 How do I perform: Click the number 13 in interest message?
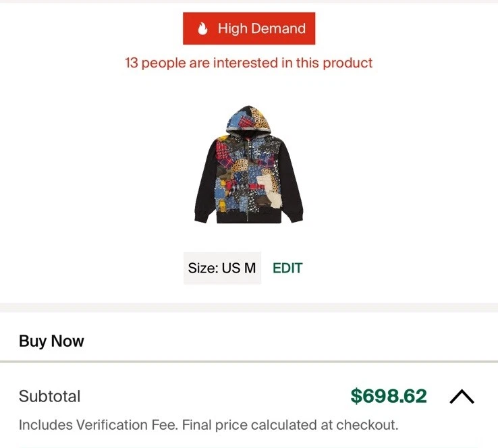[x=131, y=63]
